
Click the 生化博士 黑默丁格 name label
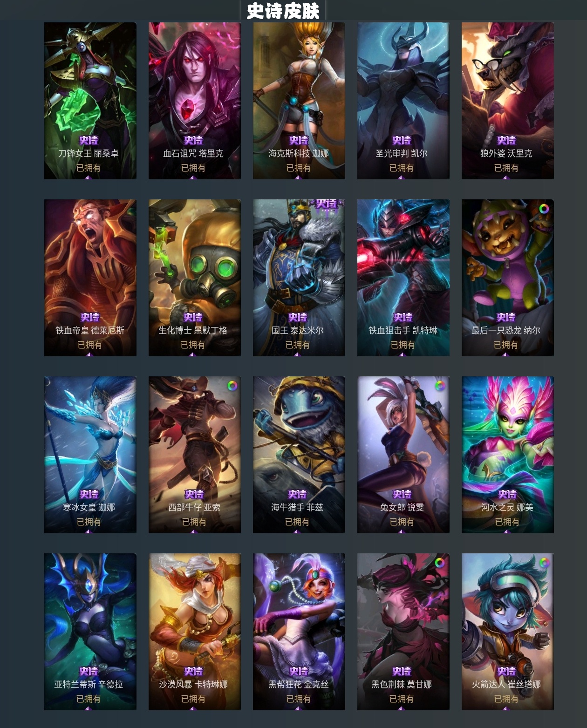[x=193, y=330]
